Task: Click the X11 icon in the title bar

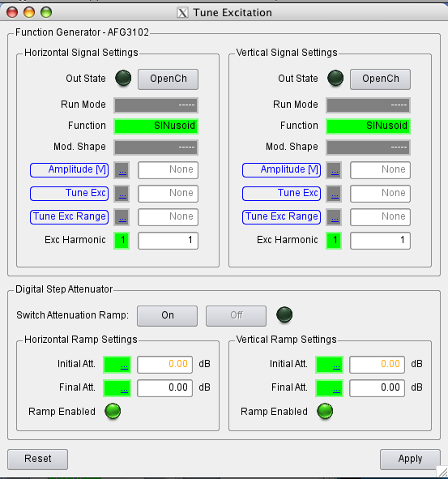Action: [x=182, y=13]
